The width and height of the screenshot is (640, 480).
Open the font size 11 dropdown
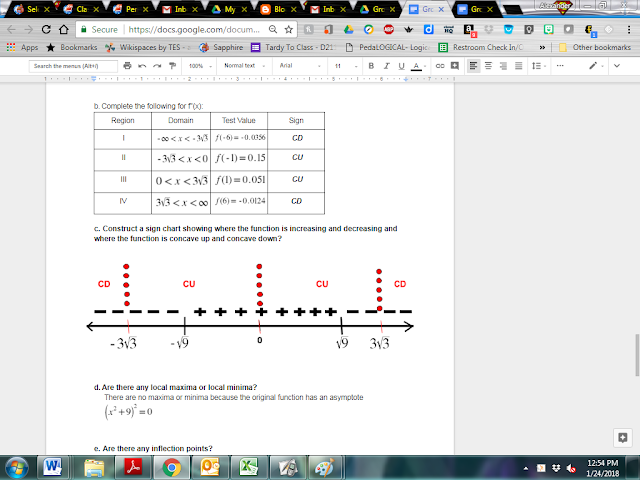[x=346, y=66]
